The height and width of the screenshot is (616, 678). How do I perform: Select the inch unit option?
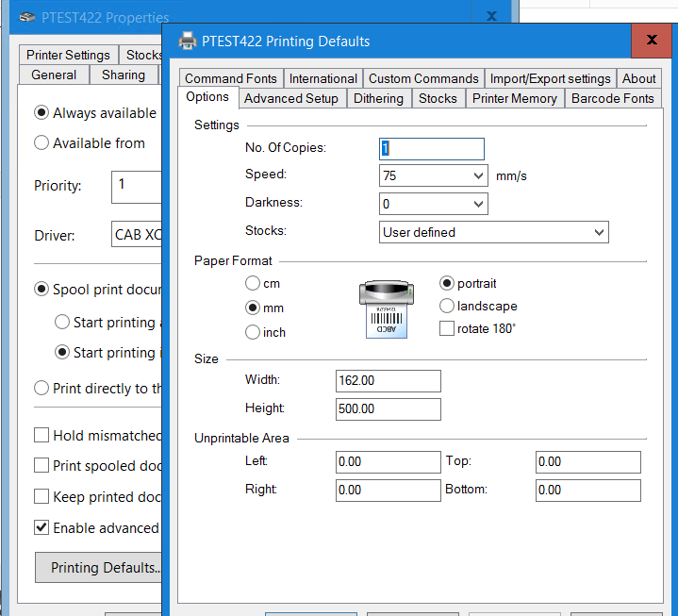[252, 332]
